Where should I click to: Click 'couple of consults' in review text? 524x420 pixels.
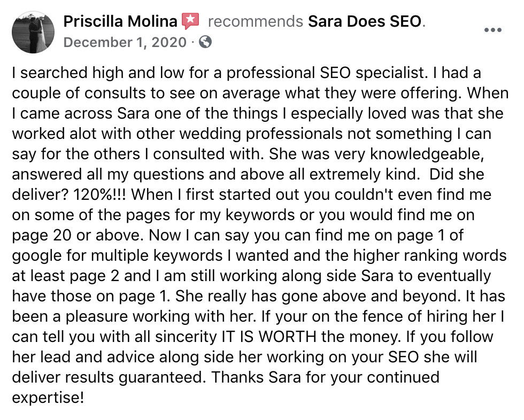[79, 93]
